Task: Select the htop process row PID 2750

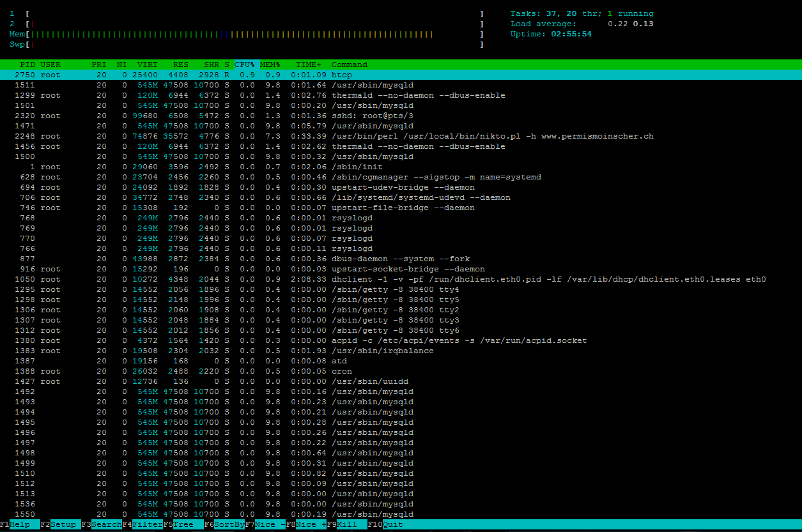Action: coord(401,75)
